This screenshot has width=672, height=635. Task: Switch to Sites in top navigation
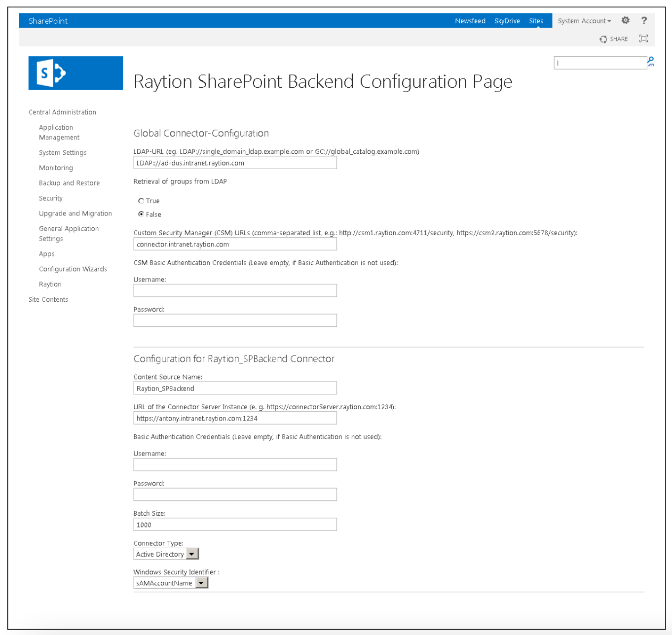[536, 21]
